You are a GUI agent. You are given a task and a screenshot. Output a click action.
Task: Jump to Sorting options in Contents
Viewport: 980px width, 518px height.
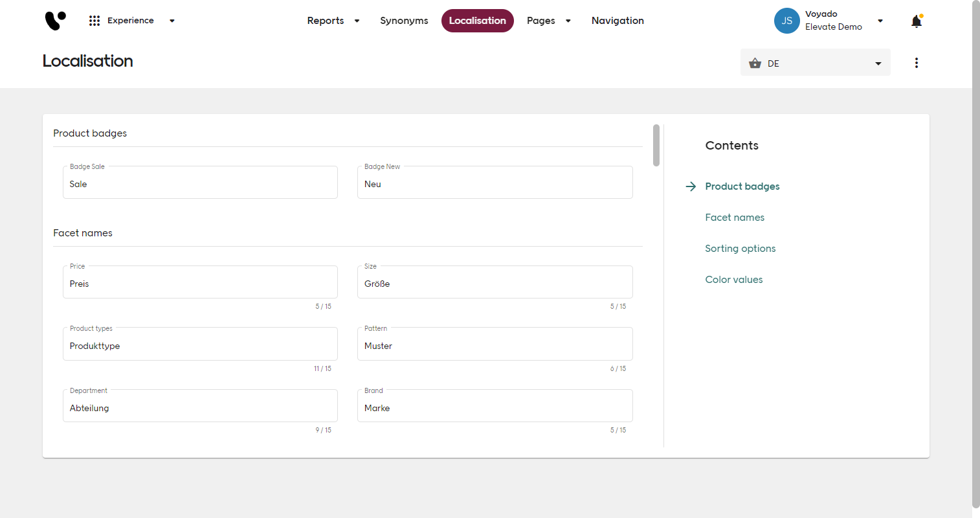tap(741, 249)
